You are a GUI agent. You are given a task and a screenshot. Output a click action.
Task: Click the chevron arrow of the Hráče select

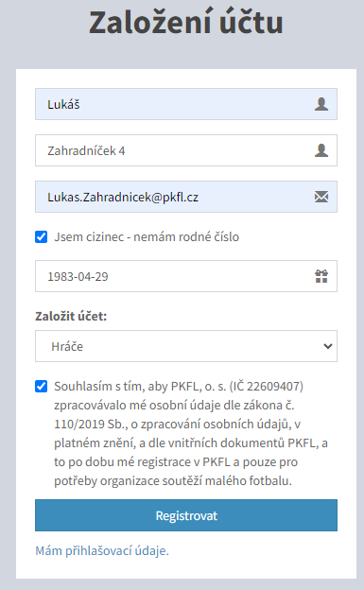pyautogui.click(x=328, y=346)
